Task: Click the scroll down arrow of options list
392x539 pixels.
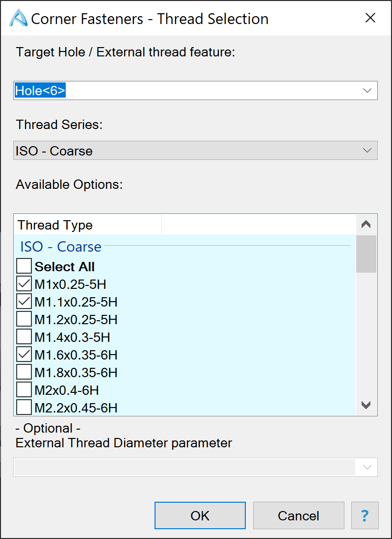Action: tap(366, 405)
